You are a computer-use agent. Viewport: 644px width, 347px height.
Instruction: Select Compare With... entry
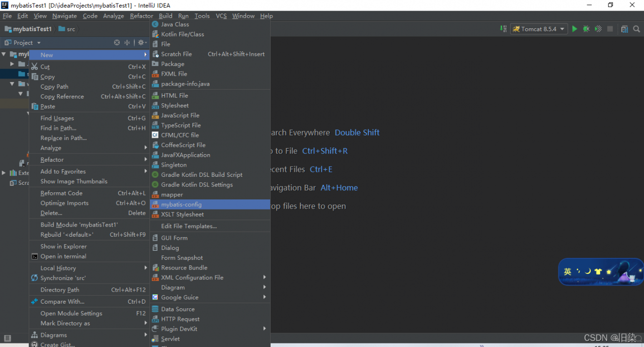tap(89, 302)
